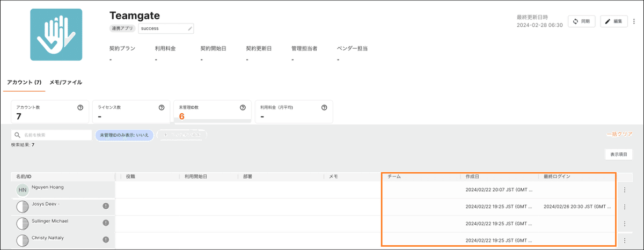Screen dimensions: 644x250
Task: Click the 名前を検索 search field
Action: tap(52, 135)
